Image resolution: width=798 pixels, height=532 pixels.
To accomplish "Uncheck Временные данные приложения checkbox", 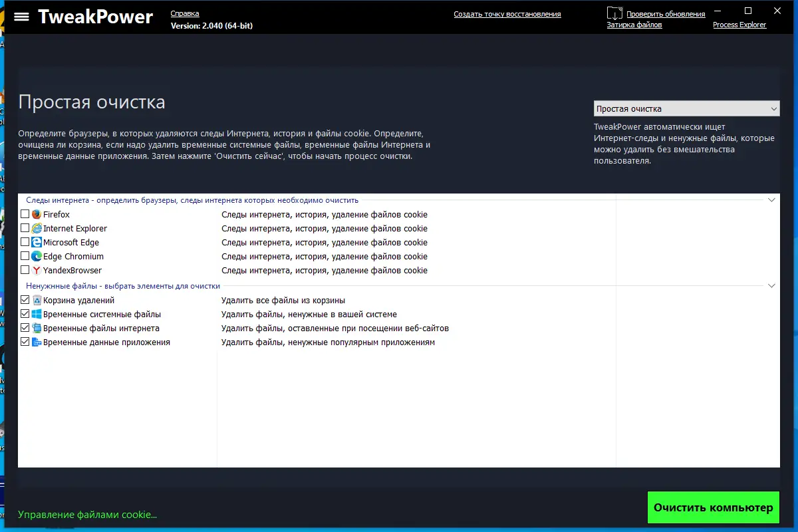I will tap(25, 342).
